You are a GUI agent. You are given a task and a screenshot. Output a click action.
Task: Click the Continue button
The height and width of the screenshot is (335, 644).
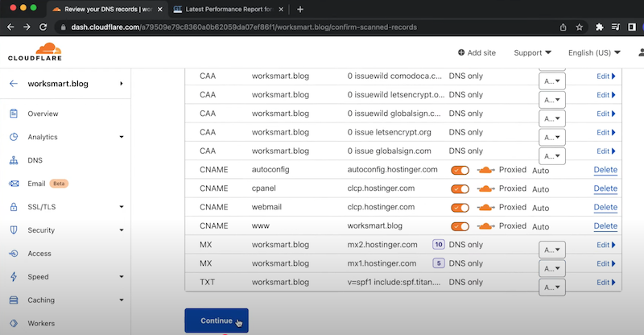tap(217, 321)
